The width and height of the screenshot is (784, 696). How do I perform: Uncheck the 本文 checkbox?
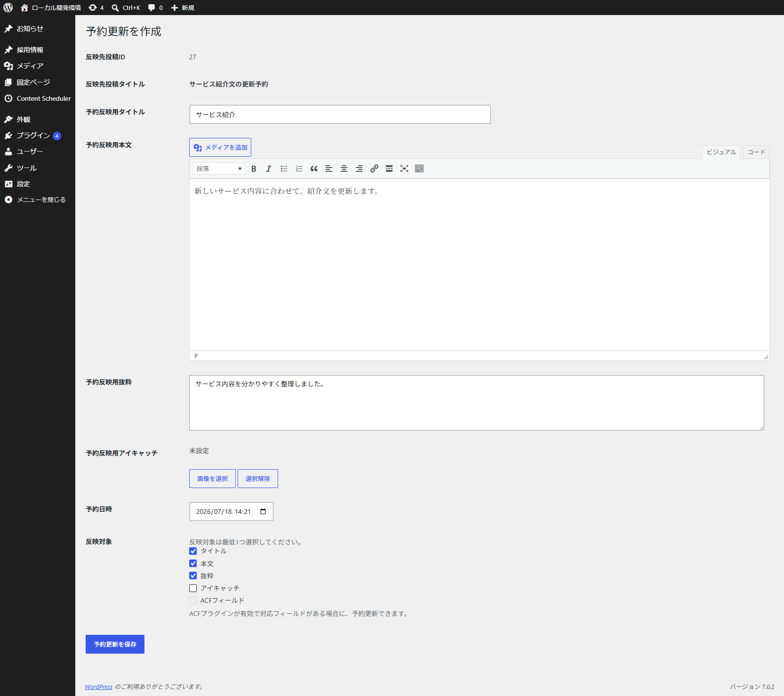193,563
